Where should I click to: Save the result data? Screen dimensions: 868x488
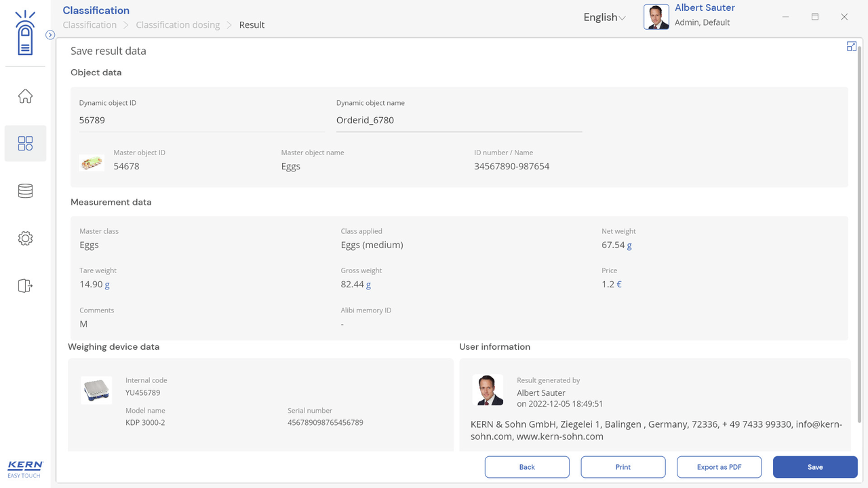pos(814,467)
